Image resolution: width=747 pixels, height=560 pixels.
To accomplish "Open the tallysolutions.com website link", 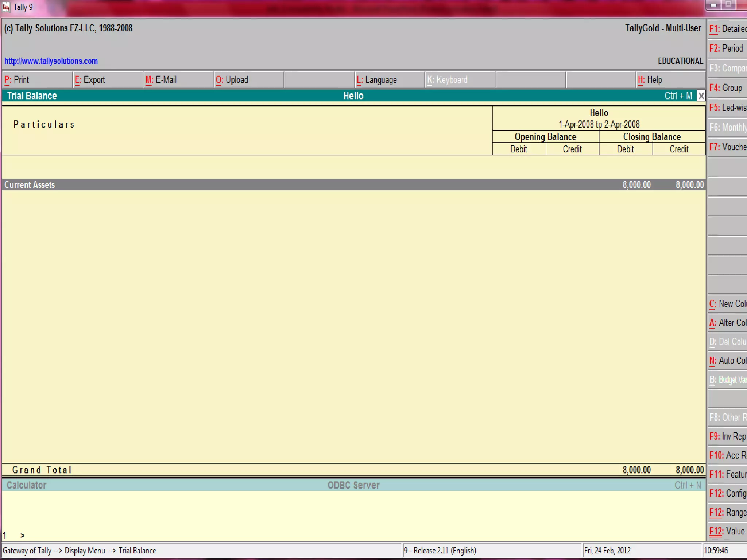I will point(51,61).
